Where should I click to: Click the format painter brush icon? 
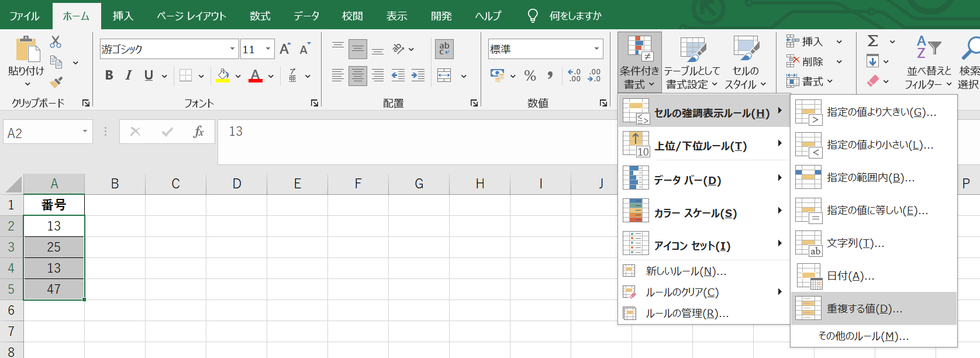point(56,82)
